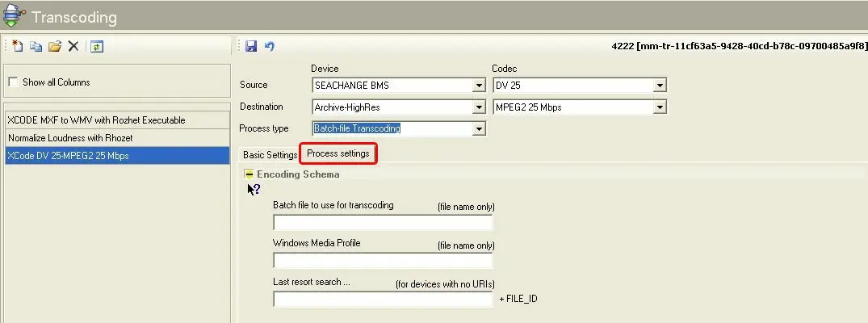Click the Delete X toolbar icon
Image resolution: width=868 pixels, height=323 pixels.
point(73,47)
